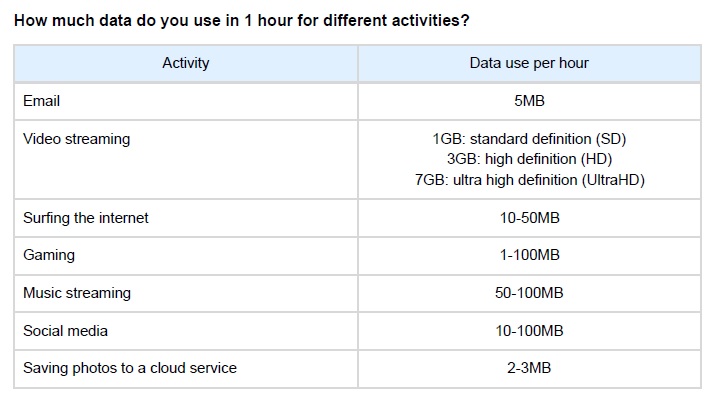Click the Surfing the internet cell
This screenshot has width=713, height=403.
[x=86, y=218]
